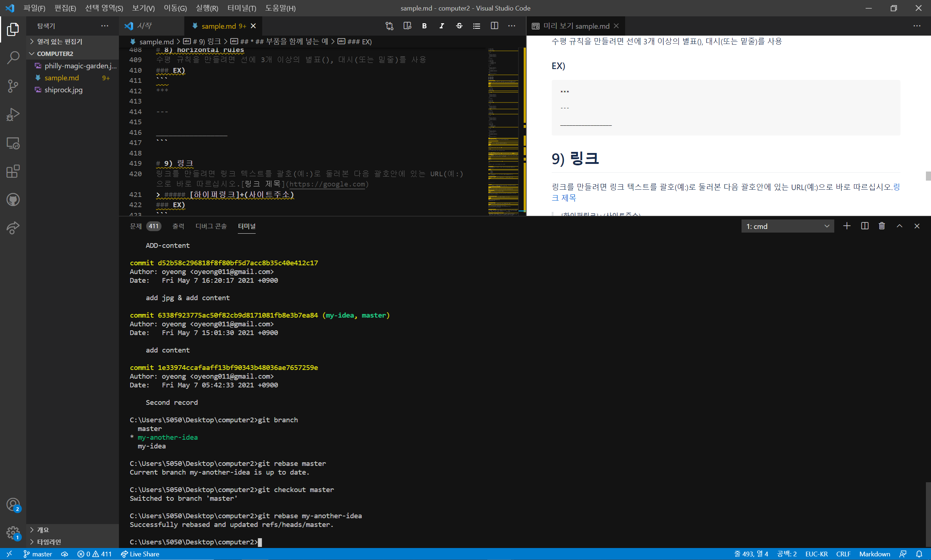
Task: Toggle italic formatting in editor toolbar
Action: click(442, 26)
